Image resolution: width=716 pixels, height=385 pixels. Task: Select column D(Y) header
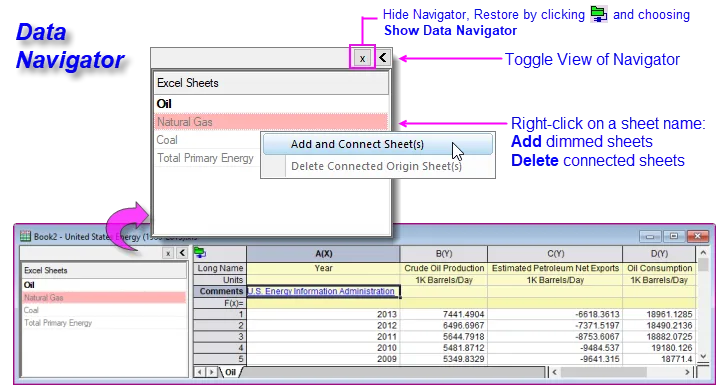coord(659,253)
